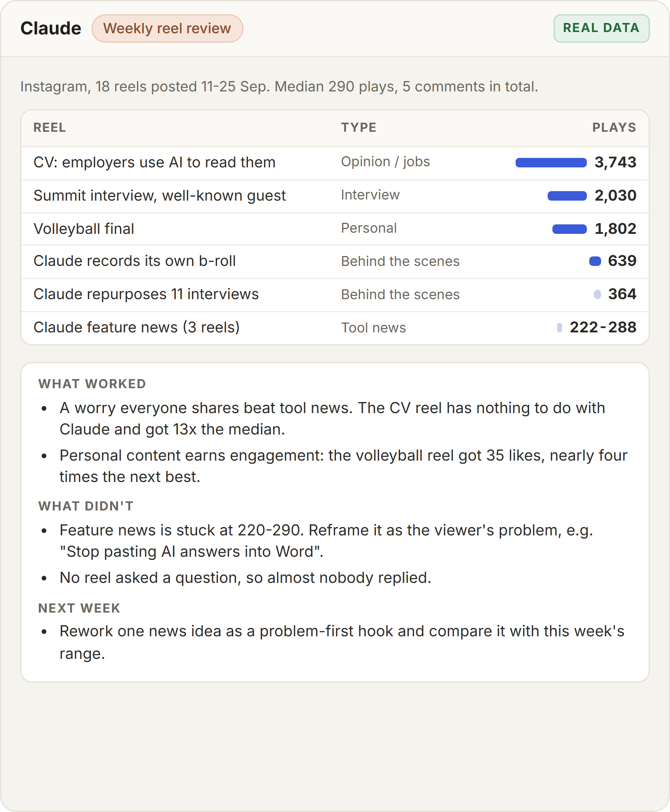
Task: Click the tiny bar beside 222-288
Action: pyautogui.click(x=560, y=328)
